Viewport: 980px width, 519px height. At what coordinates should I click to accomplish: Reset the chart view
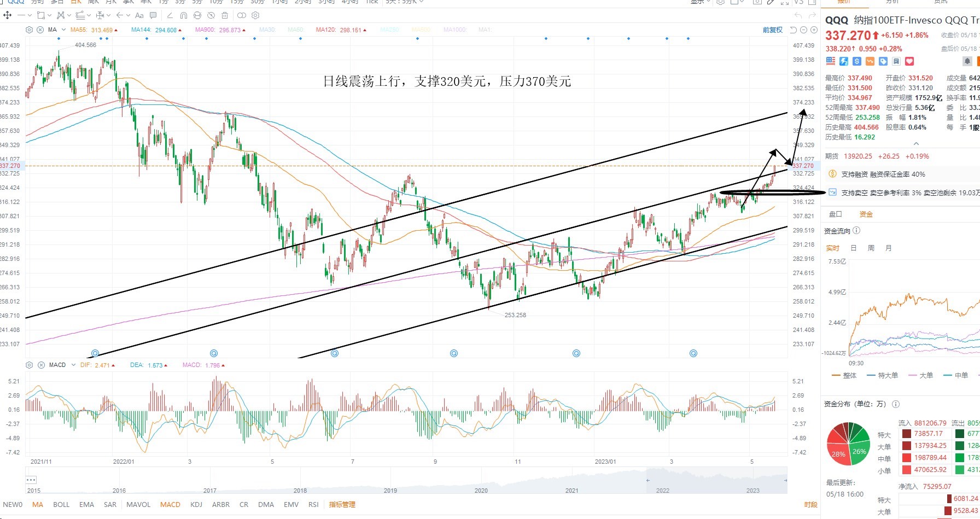point(794,30)
